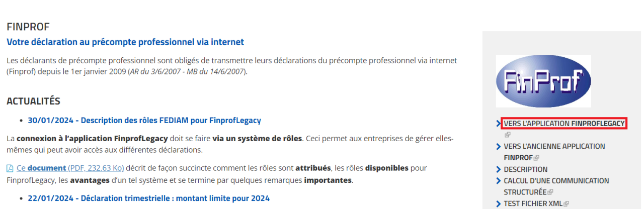Screen dimensions: 644x209
Task: Open 'VERS L'ANCIENNE APPLICATION FINPROF' link
Action: click(x=554, y=152)
